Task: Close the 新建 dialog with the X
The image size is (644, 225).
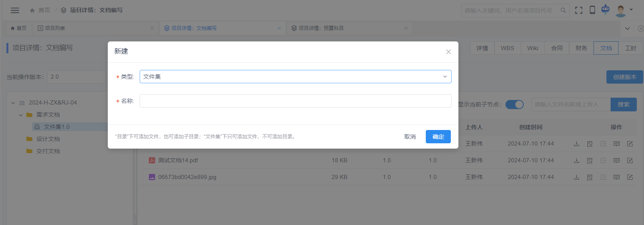Action: [x=449, y=52]
